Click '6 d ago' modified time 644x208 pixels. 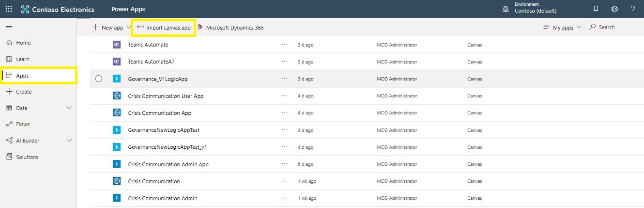point(306,164)
